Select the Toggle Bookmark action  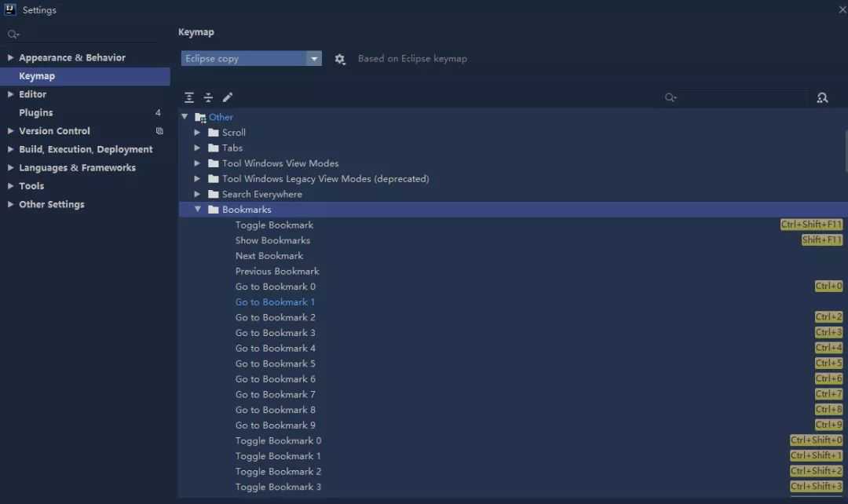click(x=274, y=225)
